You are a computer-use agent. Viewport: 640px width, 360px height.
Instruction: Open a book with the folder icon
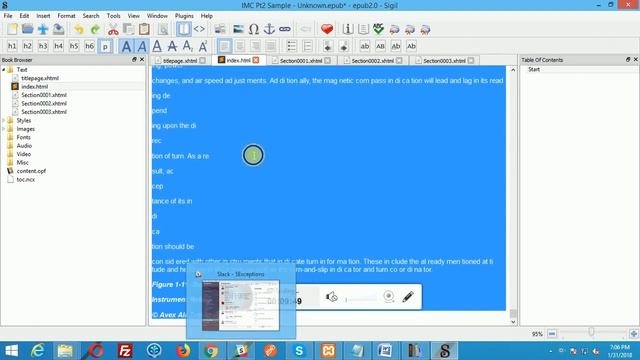[x=27, y=29]
